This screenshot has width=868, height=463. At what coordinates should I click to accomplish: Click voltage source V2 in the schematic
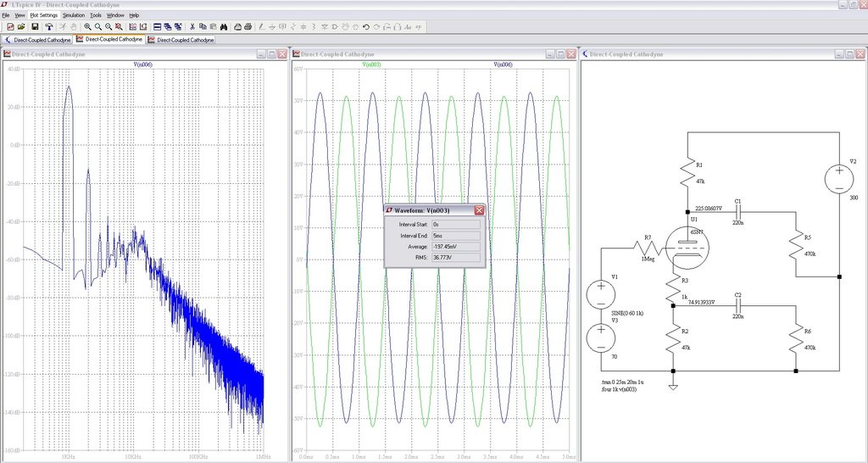[x=839, y=179]
